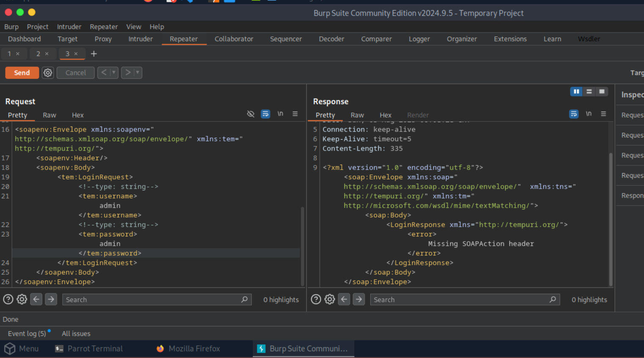
Task: Click the Response search magnifier icon
Action: (553, 300)
